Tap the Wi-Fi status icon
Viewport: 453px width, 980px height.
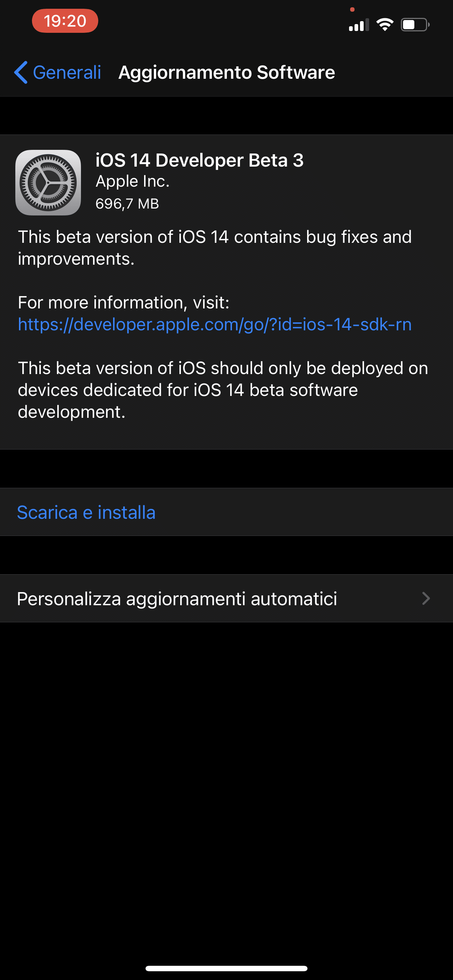tap(385, 25)
